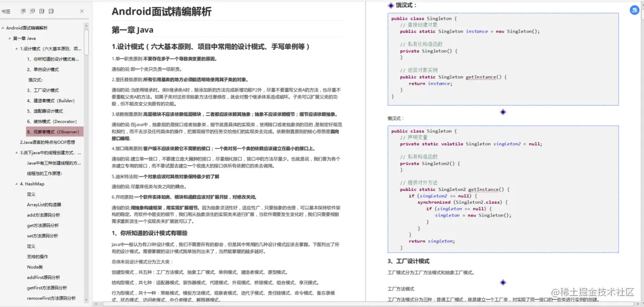The width and height of the screenshot is (644, 307).
Task: Select removeFirst方法源码分析 bookmark
Action: tap(51, 298)
